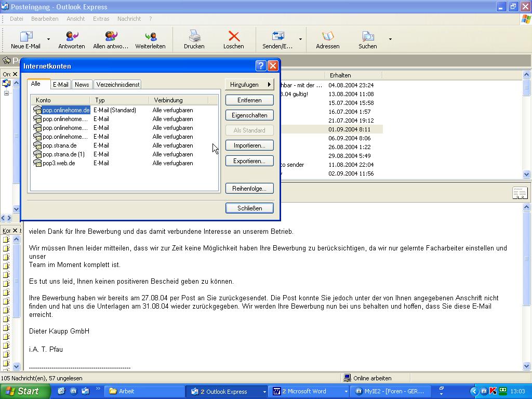Screen dimensions: 532x399
Task: Open the Ansicht menu
Action: point(76,19)
